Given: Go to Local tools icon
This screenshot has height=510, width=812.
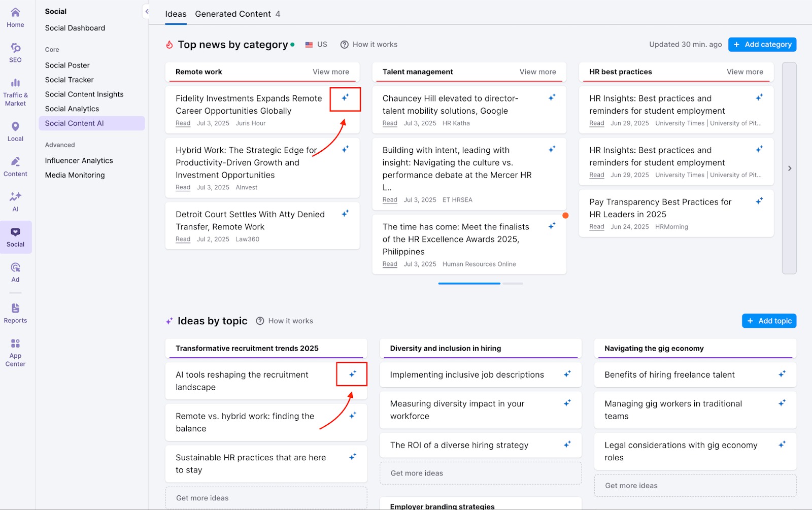Looking at the screenshot, I should click(x=15, y=131).
